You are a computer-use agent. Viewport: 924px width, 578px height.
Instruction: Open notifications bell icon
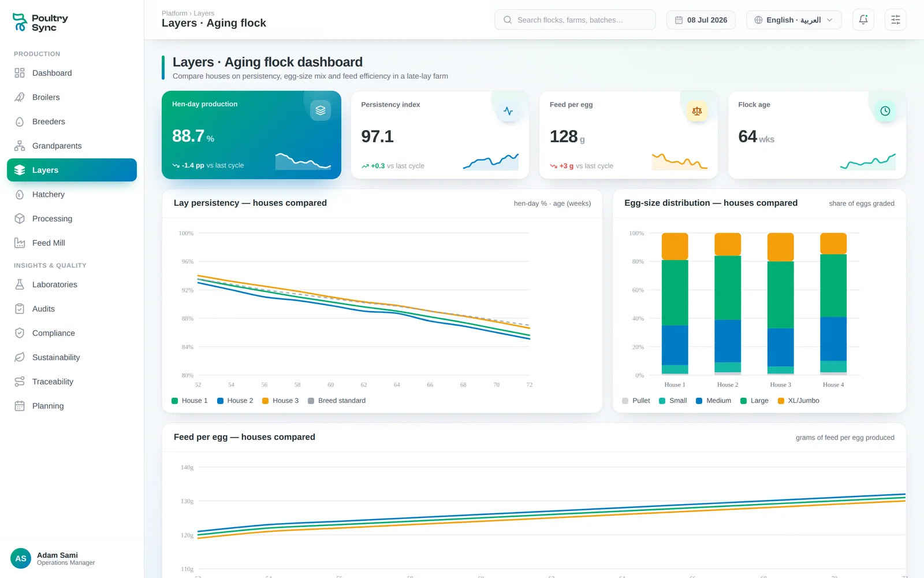pos(863,20)
